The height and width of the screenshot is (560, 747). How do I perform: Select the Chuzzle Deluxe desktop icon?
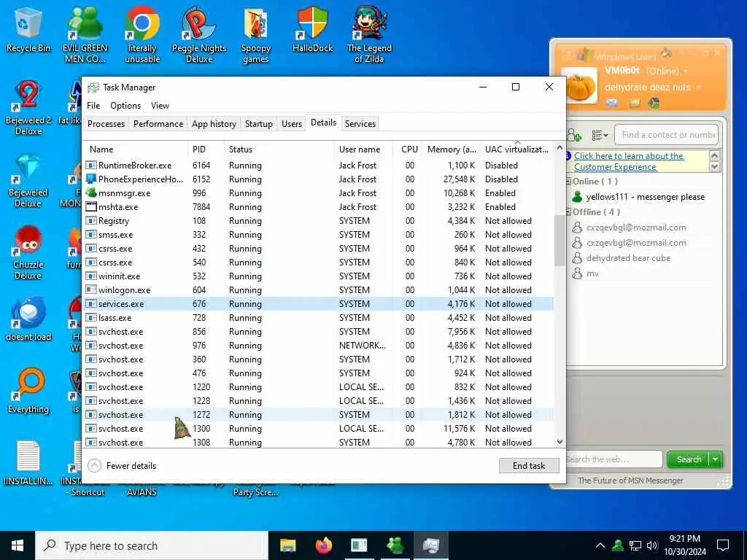pos(28,252)
